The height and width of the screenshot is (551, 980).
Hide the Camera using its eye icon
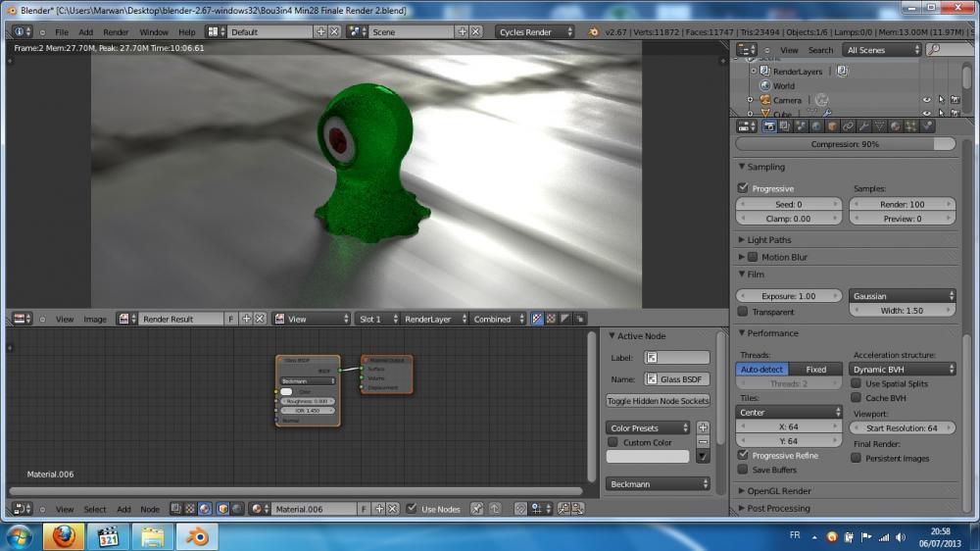(926, 100)
